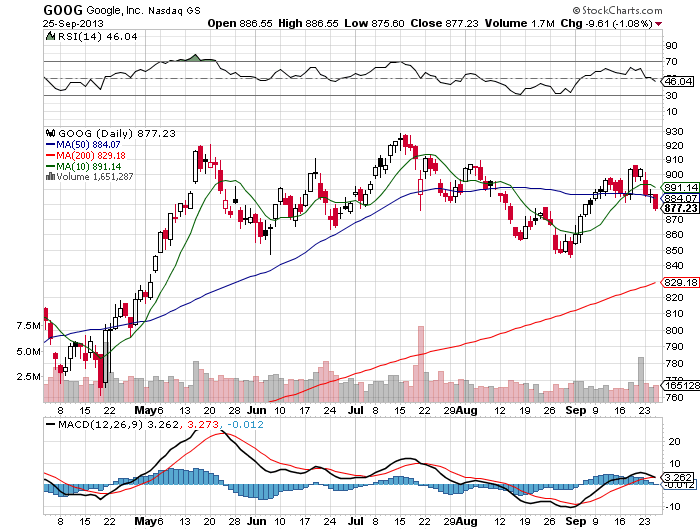Click the 877.23 bold closing price tag
The image size is (700, 530).
pos(679,208)
